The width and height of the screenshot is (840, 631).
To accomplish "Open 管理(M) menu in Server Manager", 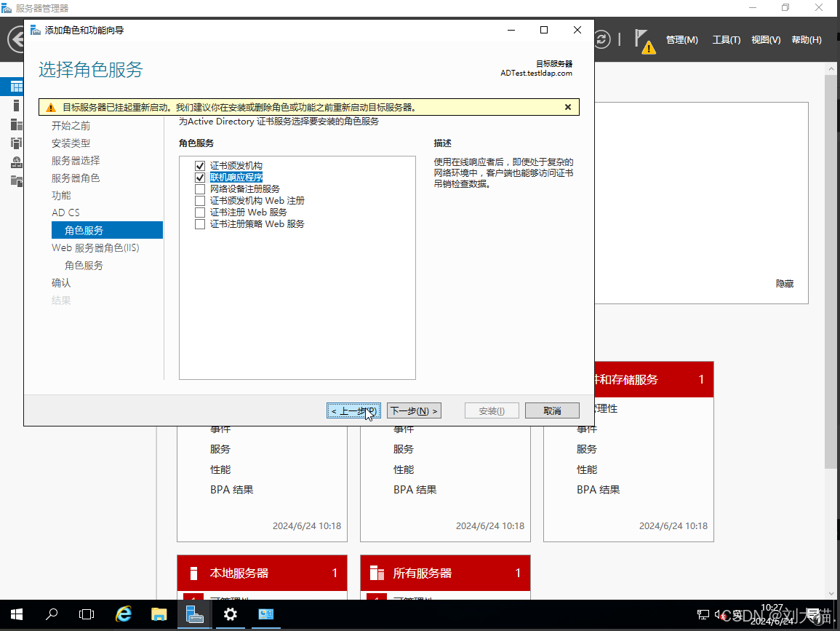I will [x=682, y=40].
